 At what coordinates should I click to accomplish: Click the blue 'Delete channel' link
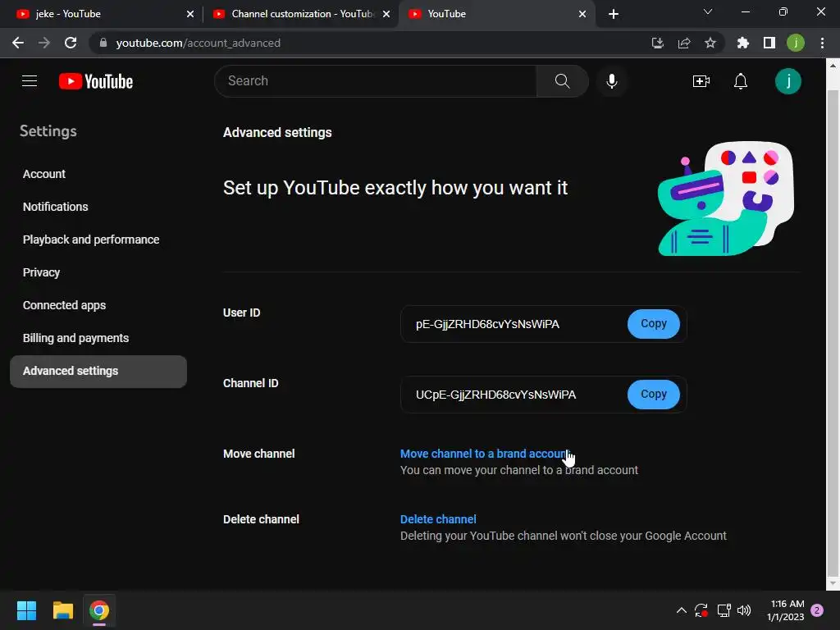[438, 519]
